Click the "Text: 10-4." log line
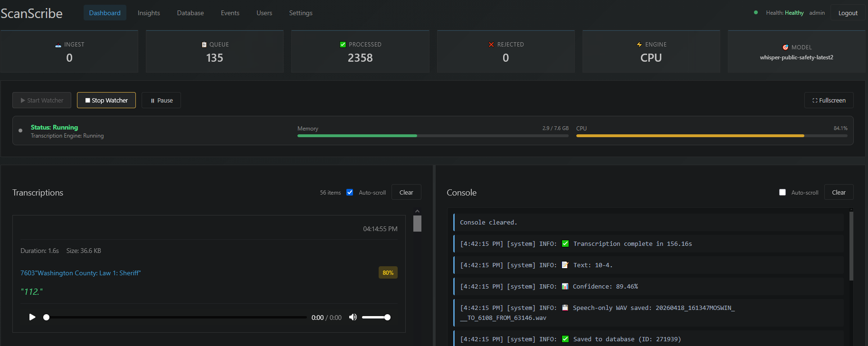Viewport: 868px width, 346px height. click(649, 265)
